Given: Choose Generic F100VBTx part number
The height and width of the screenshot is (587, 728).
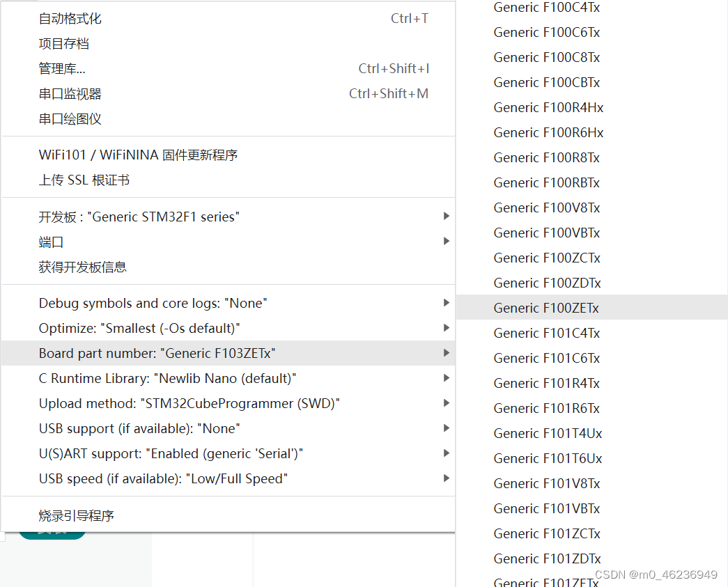Looking at the screenshot, I should click(592, 233).
